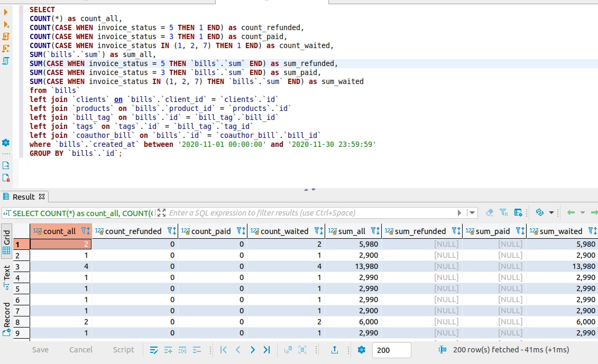Image resolution: width=598 pixels, height=364 pixels.
Task: Execute the SQL statement with the orange arrow
Action: (6, 12)
